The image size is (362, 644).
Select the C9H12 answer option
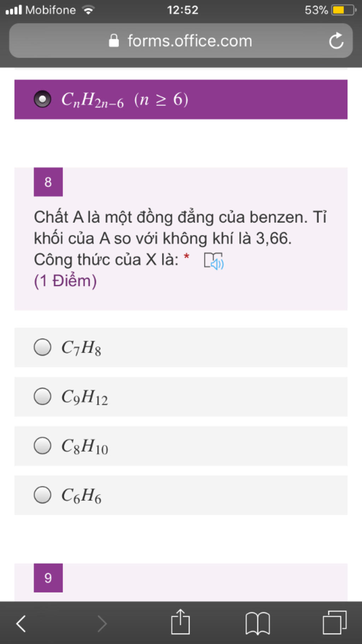181,397
